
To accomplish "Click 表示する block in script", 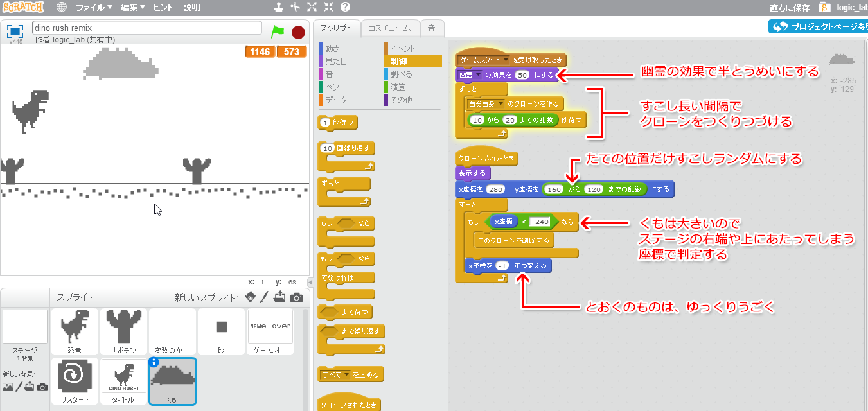I will click(474, 173).
